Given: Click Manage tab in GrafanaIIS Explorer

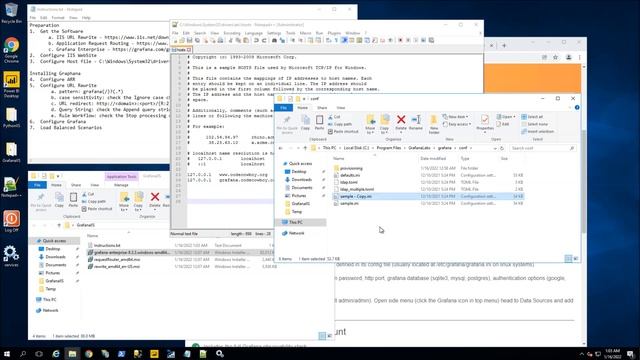Looking at the screenshot, I should pyautogui.click(x=121, y=185).
